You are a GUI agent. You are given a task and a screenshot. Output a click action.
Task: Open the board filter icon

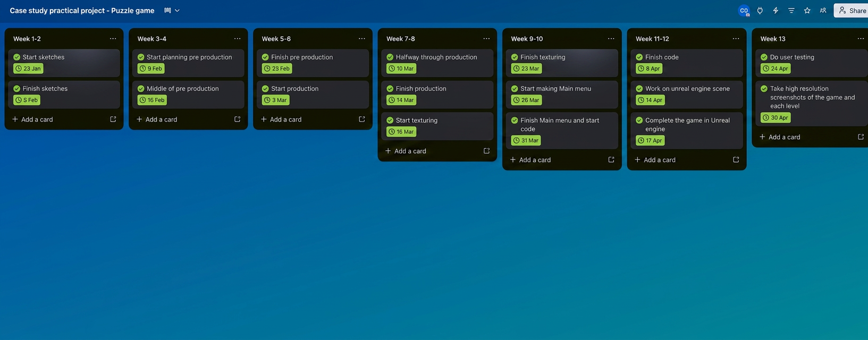click(791, 11)
